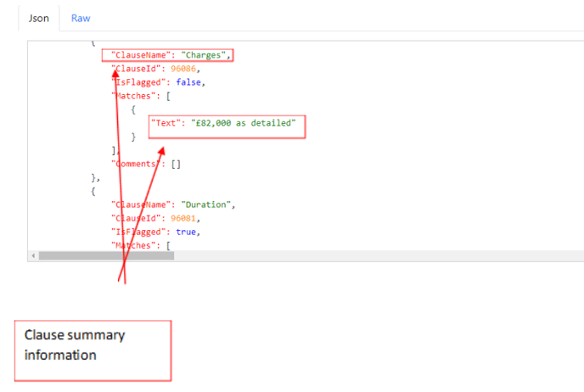Select the "Duration" clause name value
This screenshot has height=392, width=584.
[x=207, y=204]
